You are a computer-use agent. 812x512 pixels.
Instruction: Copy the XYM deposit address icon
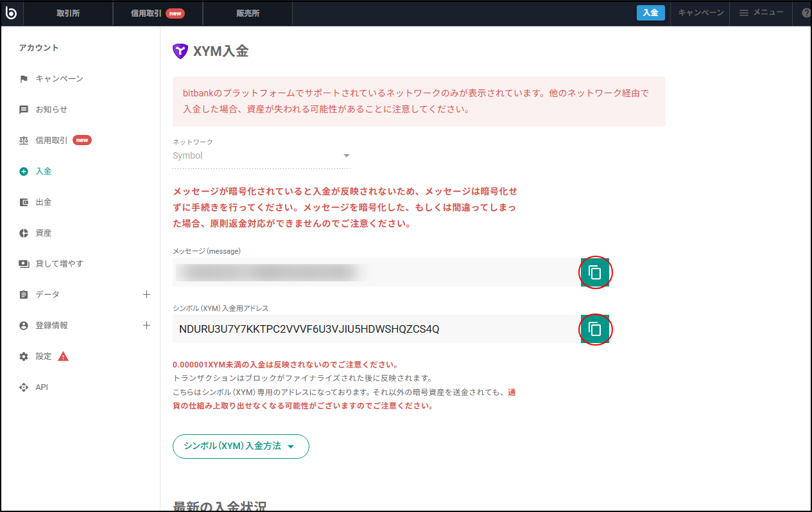(594, 329)
